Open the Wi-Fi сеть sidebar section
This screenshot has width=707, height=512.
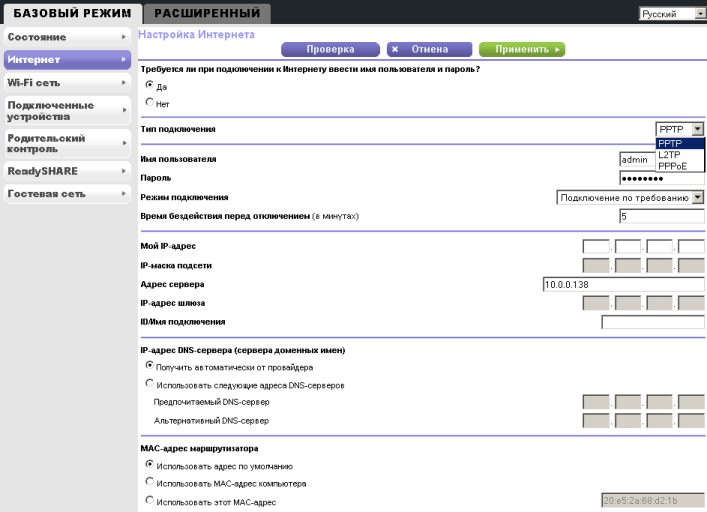pyautogui.click(x=67, y=83)
